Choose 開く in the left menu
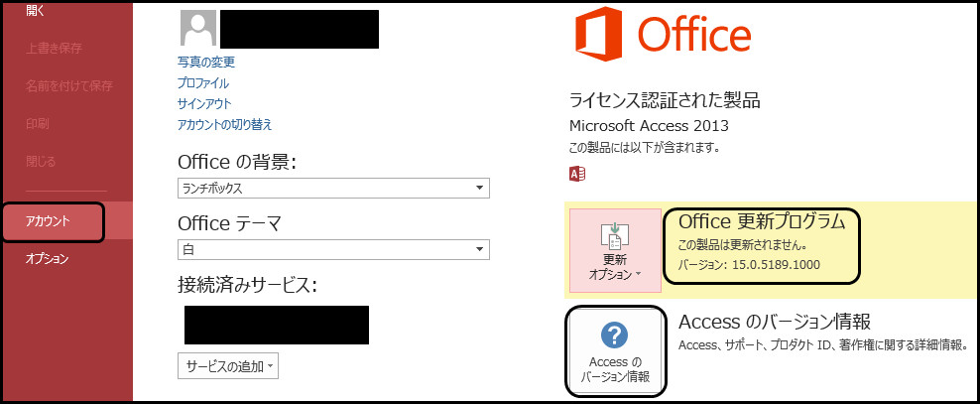 click(35, 9)
